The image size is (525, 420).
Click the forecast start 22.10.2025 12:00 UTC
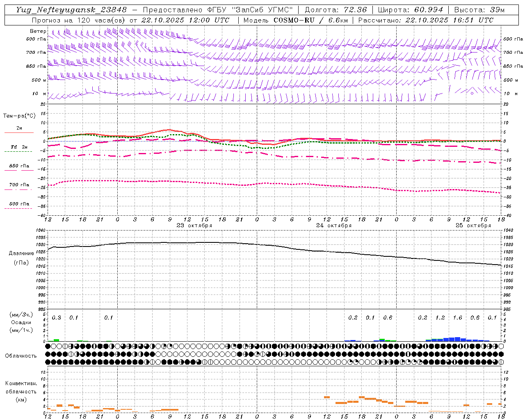click(185, 20)
